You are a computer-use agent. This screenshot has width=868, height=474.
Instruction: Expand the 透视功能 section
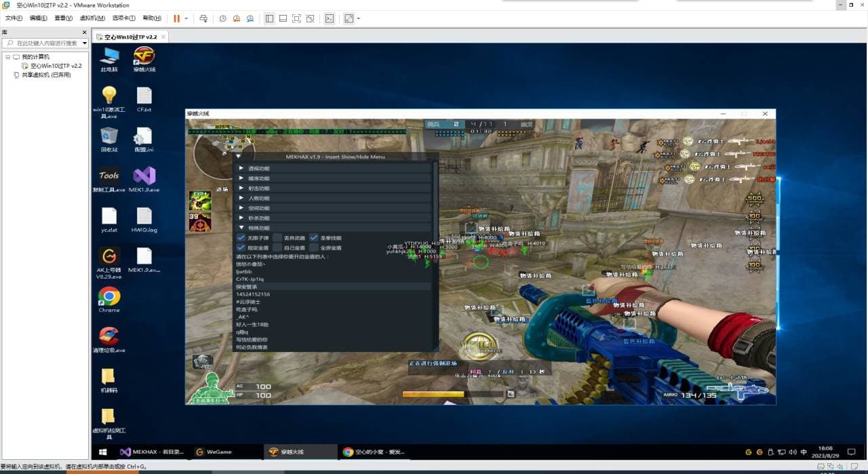(332, 168)
